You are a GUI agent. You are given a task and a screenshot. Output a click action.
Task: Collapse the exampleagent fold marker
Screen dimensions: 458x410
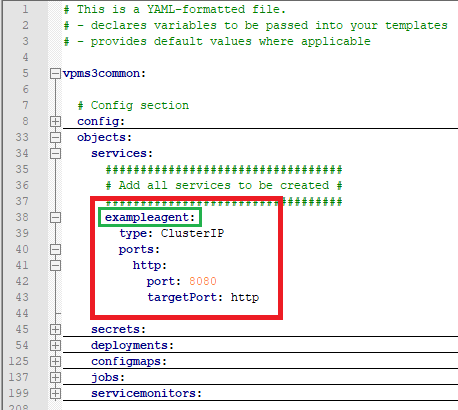[55, 217]
